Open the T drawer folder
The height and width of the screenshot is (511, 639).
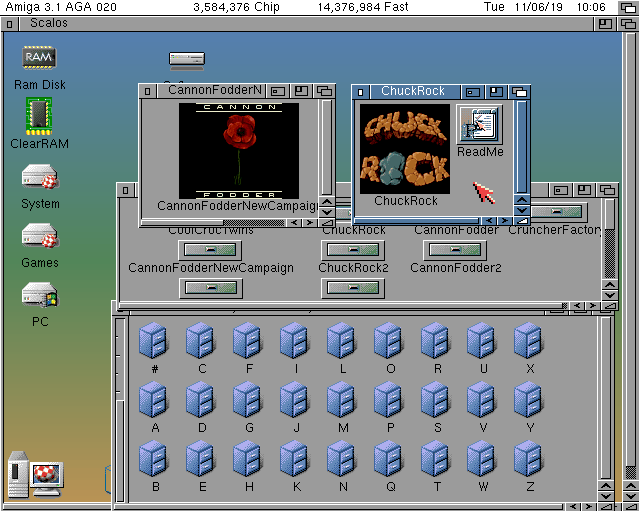tap(435, 458)
